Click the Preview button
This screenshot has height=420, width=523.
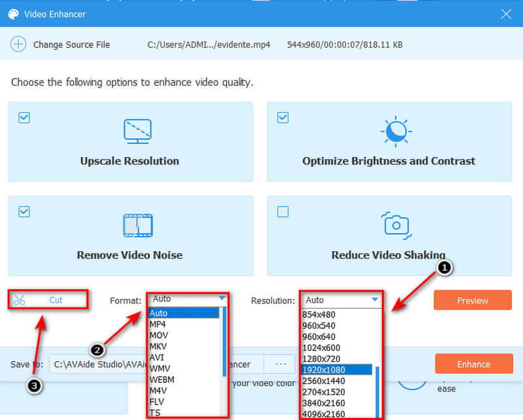(473, 300)
